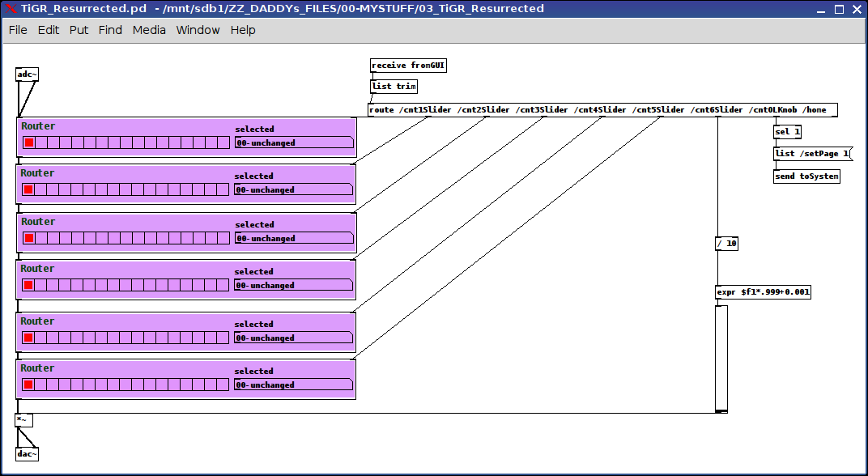This screenshot has width=868, height=476.
Task: Click the send toSystem object
Action: tap(806, 176)
